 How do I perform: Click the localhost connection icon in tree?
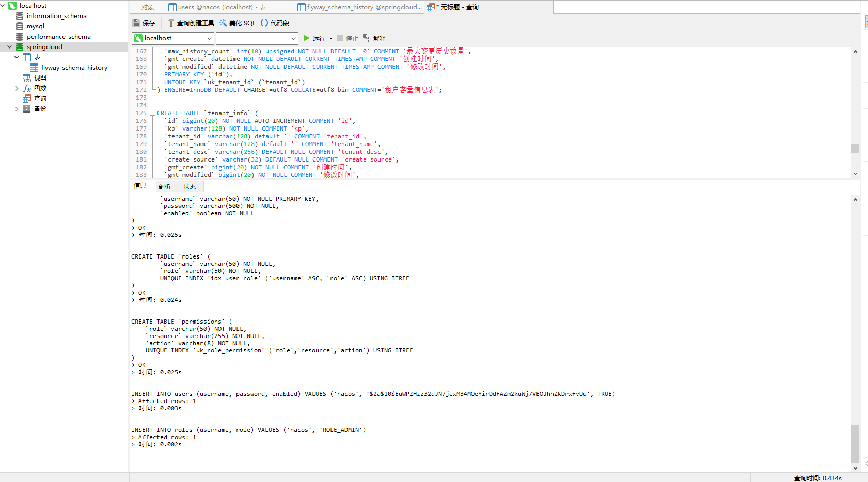tap(12, 6)
